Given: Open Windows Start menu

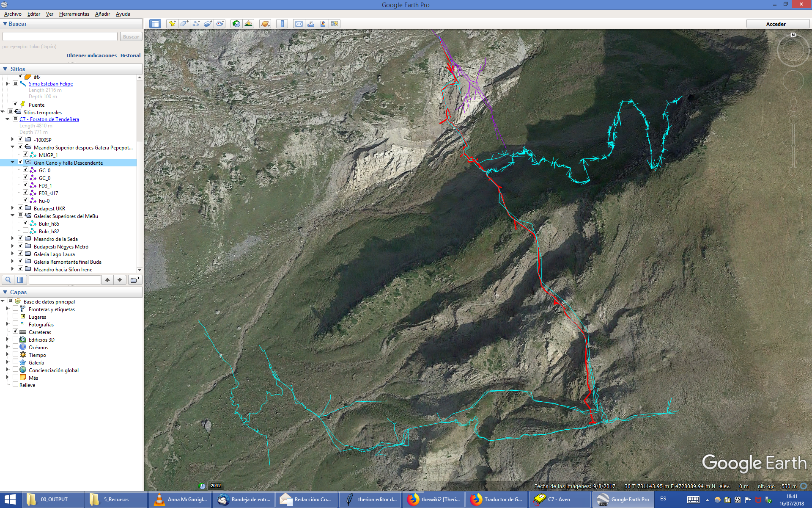Looking at the screenshot, I should [x=10, y=500].
